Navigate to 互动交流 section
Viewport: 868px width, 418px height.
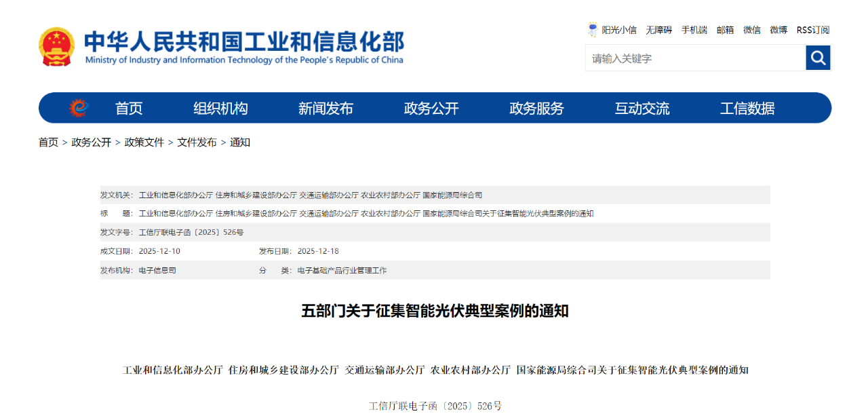642,109
